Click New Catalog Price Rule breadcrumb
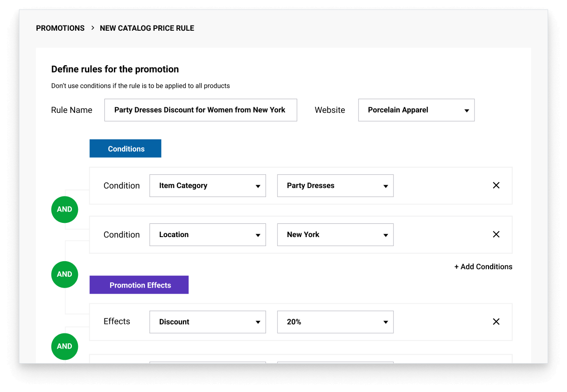 pos(147,28)
